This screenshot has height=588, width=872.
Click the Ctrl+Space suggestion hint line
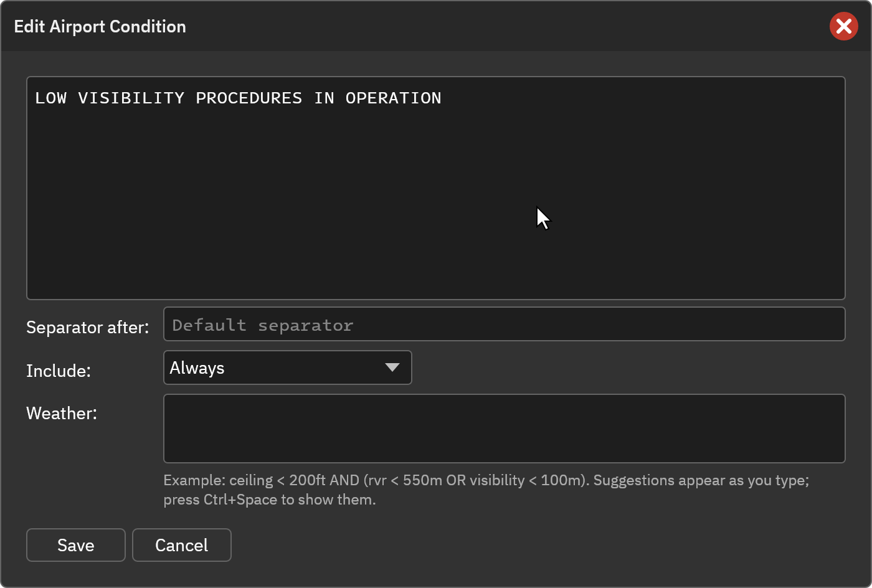pos(270,500)
